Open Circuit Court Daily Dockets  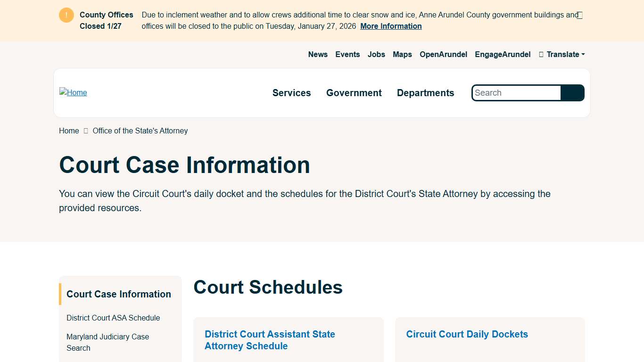466,334
